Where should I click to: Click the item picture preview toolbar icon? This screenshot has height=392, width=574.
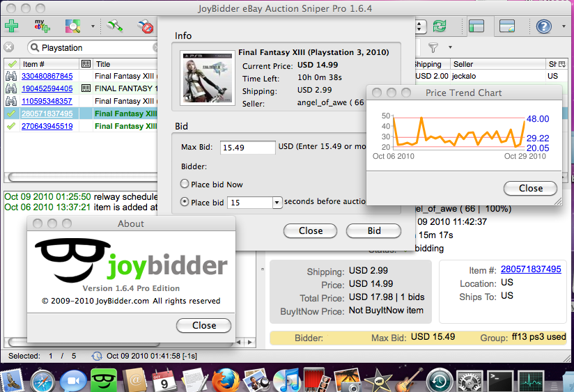pos(506,26)
